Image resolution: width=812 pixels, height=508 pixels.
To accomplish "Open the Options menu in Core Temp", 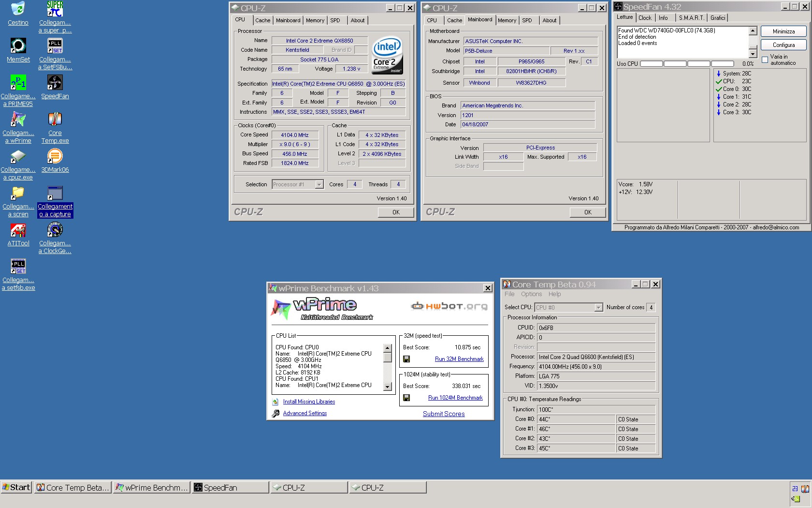I will (531, 294).
